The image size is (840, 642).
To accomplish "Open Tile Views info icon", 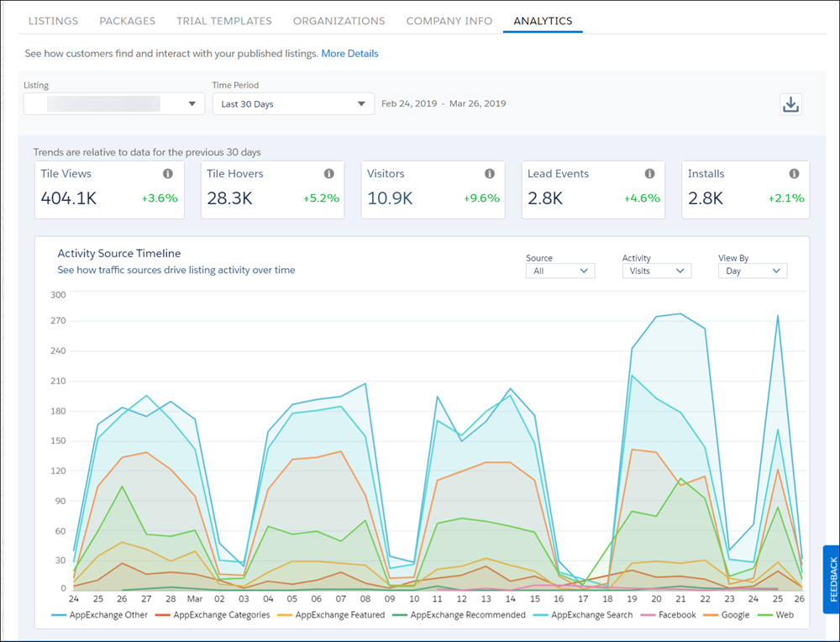I will pyautogui.click(x=168, y=174).
